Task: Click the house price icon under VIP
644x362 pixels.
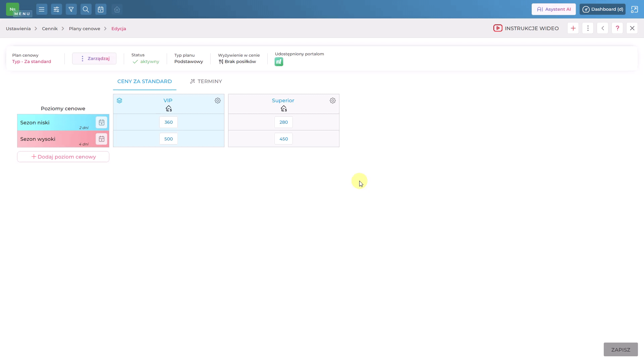Action: click(169, 109)
